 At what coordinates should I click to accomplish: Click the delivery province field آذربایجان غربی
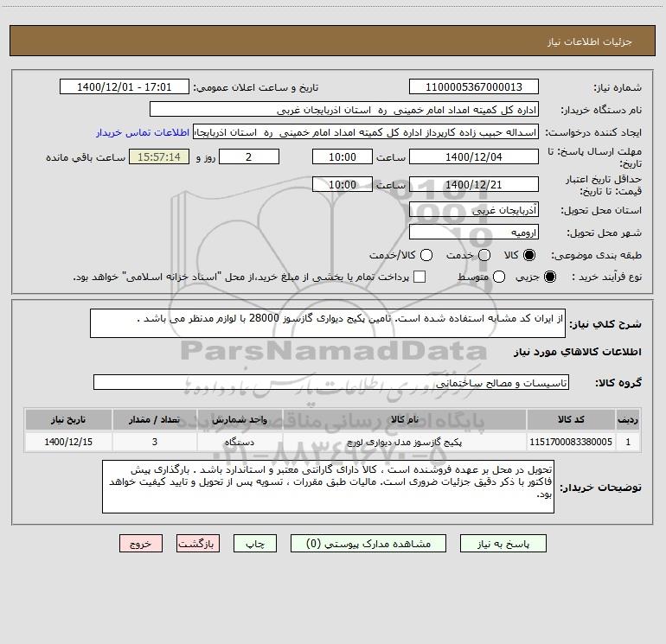click(474, 210)
